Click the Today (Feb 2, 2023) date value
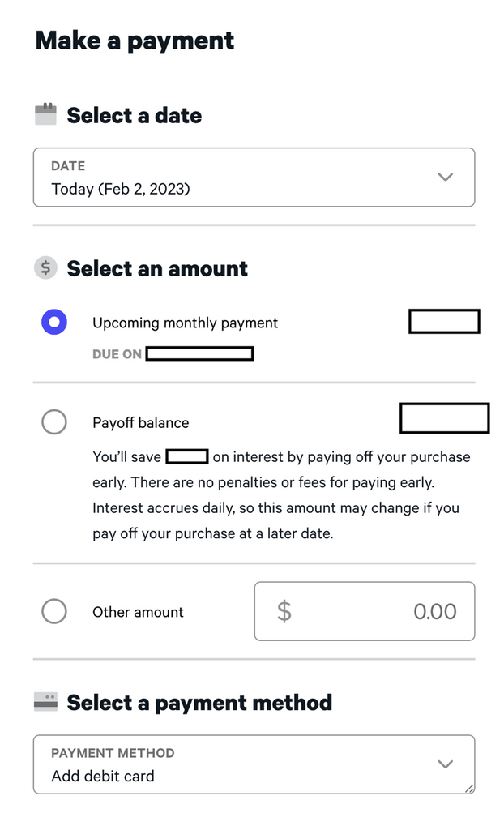Viewport: 504px width, 830px height. pos(121,189)
